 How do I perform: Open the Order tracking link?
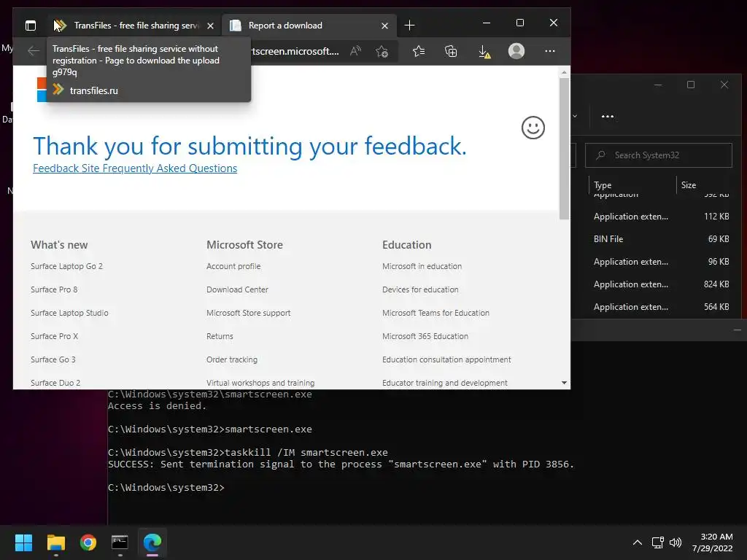[x=231, y=359]
